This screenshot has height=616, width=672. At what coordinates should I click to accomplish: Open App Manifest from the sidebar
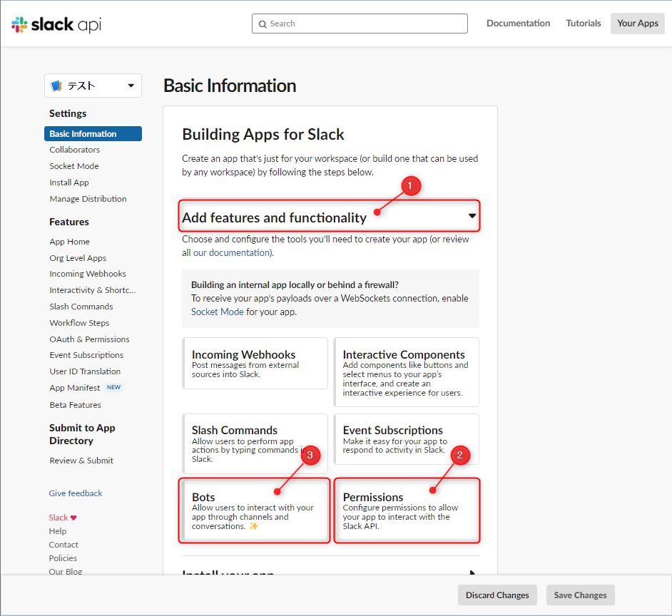(x=74, y=387)
